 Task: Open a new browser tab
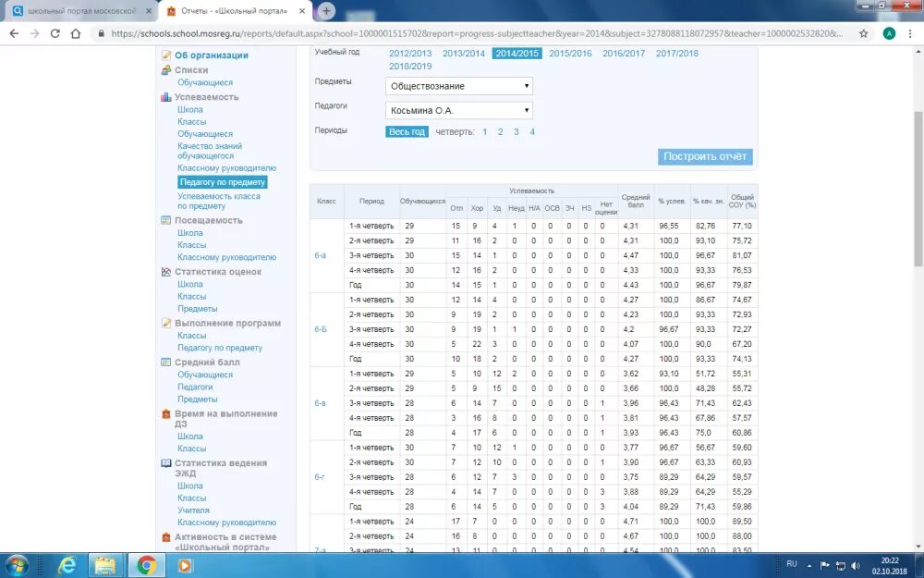pyautogui.click(x=326, y=10)
